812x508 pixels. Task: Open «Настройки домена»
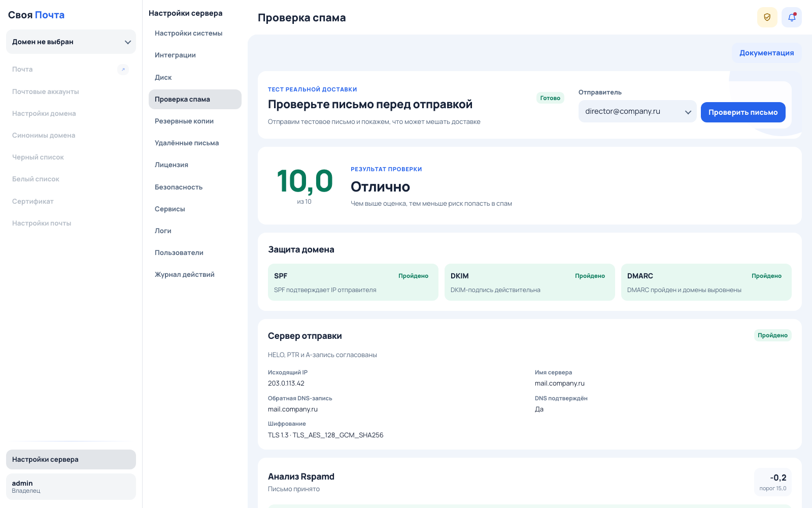(71, 113)
